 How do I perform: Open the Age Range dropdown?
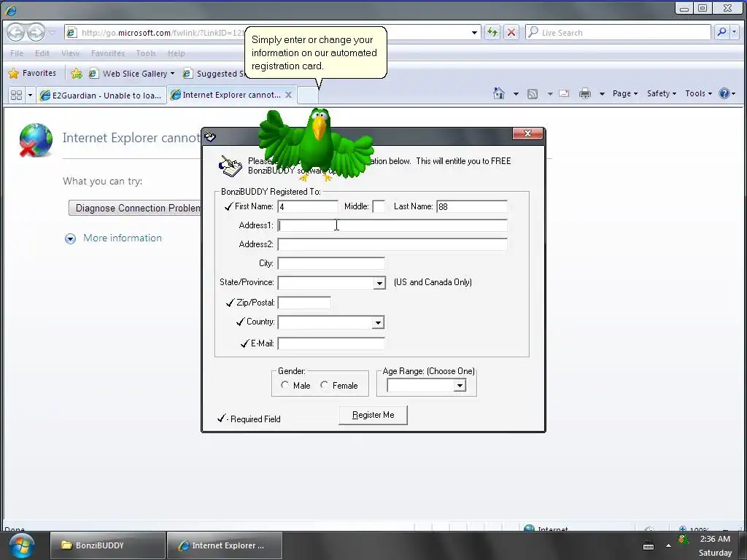pos(460,385)
